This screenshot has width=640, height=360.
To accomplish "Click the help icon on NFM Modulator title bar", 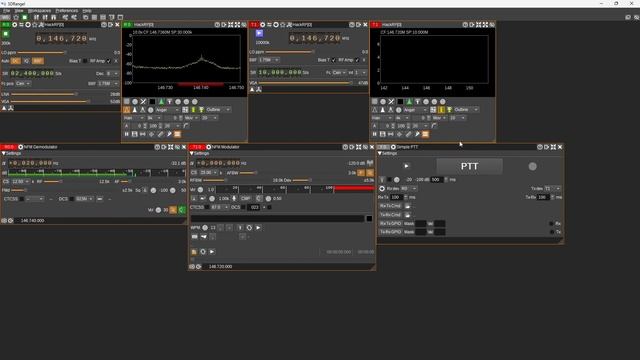I will tap(345, 147).
